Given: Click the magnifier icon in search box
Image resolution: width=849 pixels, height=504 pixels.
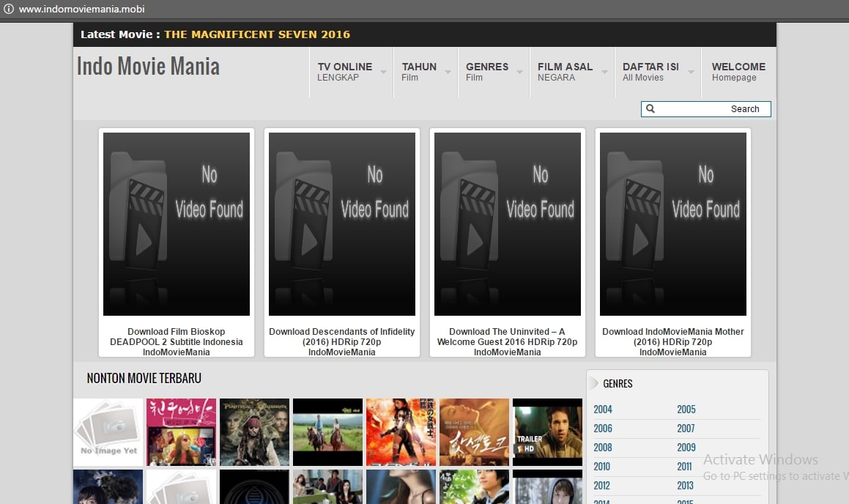Looking at the screenshot, I should (x=650, y=109).
